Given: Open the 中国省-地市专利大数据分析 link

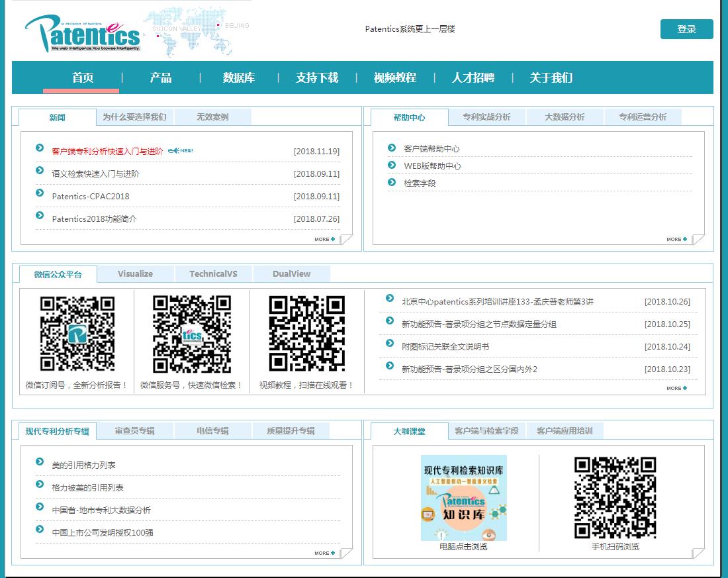Looking at the screenshot, I should [101, 510].
